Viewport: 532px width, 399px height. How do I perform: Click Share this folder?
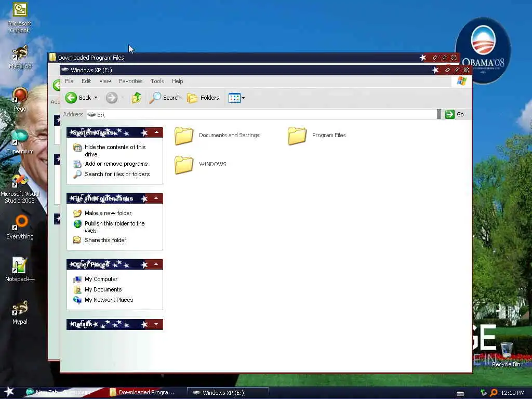[x=105, y=240]
